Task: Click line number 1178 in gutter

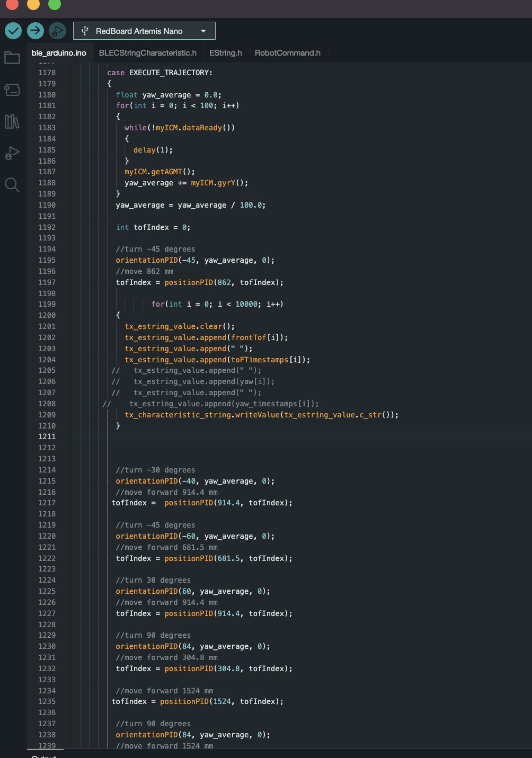Action: coord(47,73)
